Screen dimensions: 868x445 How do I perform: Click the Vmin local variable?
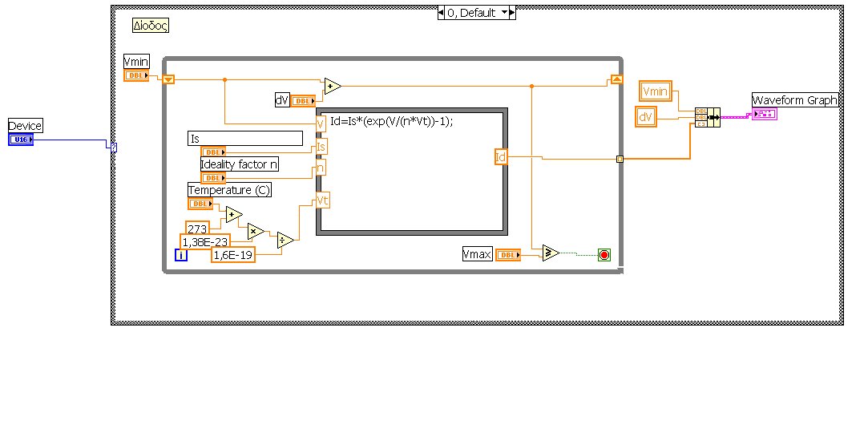656,91
